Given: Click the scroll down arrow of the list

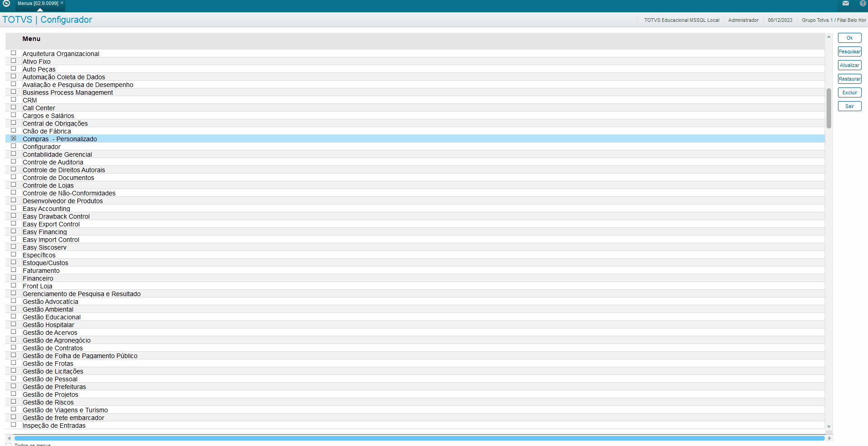Looking at the screenshot, I should point(829,427).
